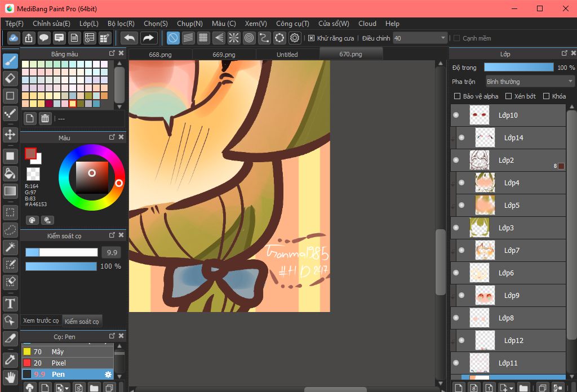This screenshot has height=392, width=577.
Task: Enable Khóa lock layer checkbox
Action: point(547,96)
